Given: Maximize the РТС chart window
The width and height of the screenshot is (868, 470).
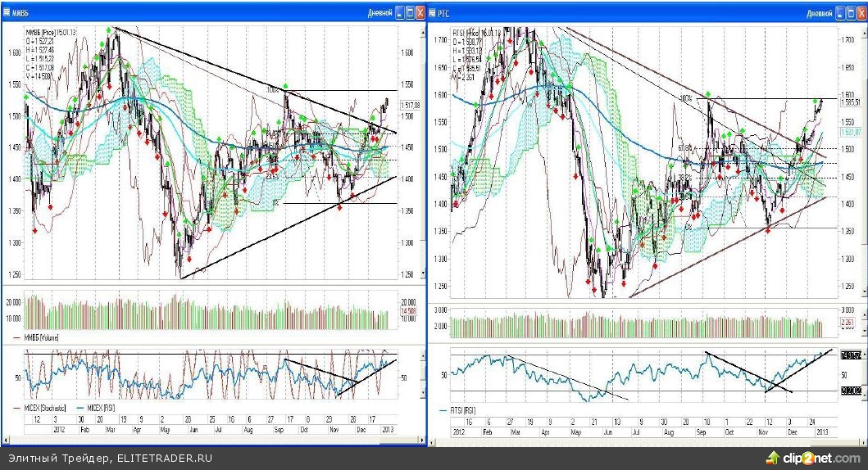Looking at the screenshot, I should pyautogui.click(x=851, y=12).
